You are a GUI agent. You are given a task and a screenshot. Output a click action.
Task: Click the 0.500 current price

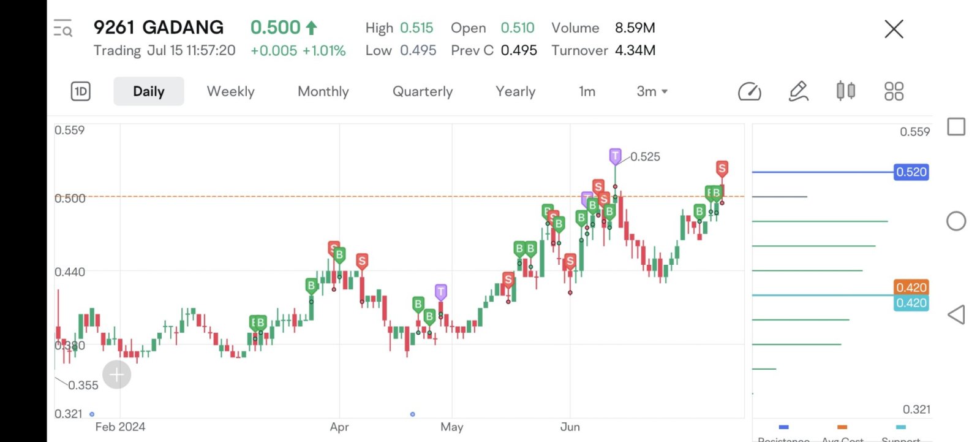pos(276,28)
